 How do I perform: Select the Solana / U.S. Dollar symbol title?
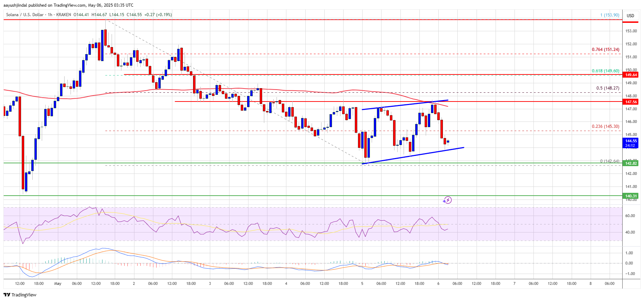pos(25,15)
